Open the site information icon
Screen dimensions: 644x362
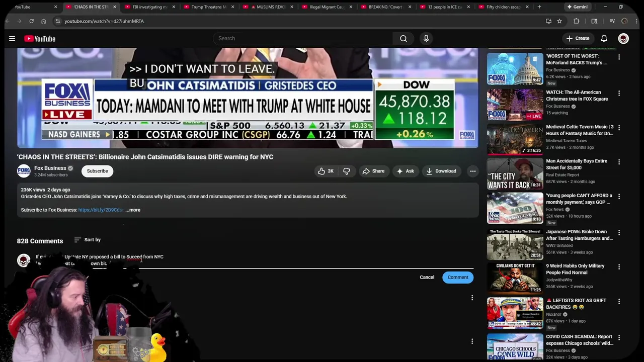coord(58,21)
